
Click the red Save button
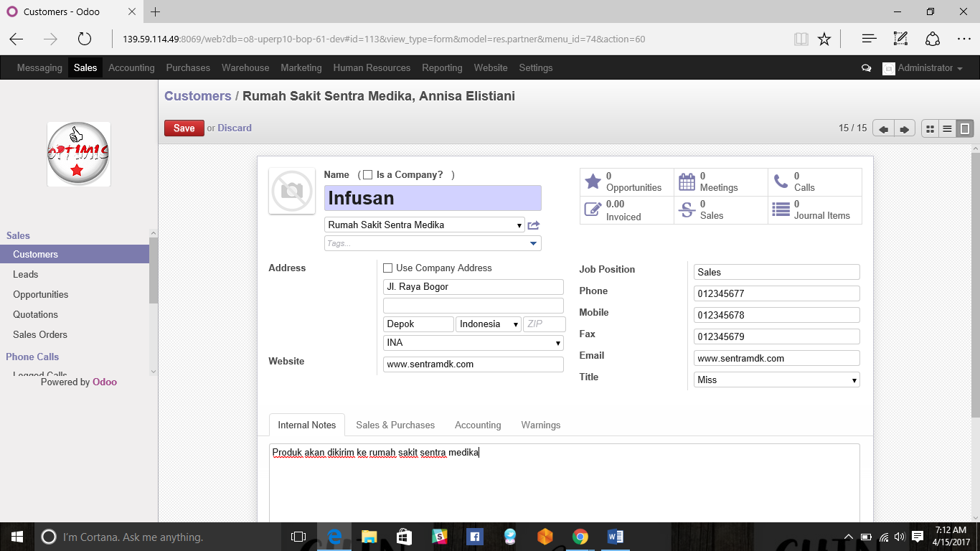point(184,128)
